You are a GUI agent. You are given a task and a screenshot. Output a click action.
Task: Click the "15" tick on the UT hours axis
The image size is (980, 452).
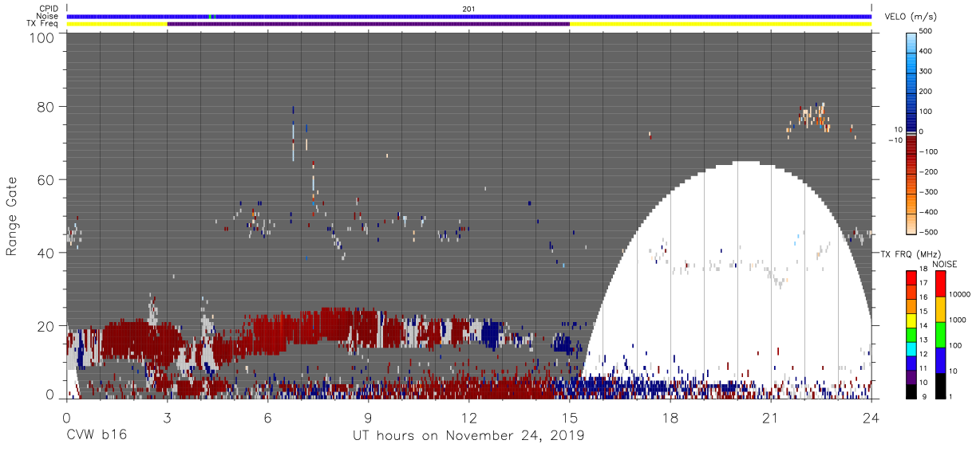click(x=570, y=417)
